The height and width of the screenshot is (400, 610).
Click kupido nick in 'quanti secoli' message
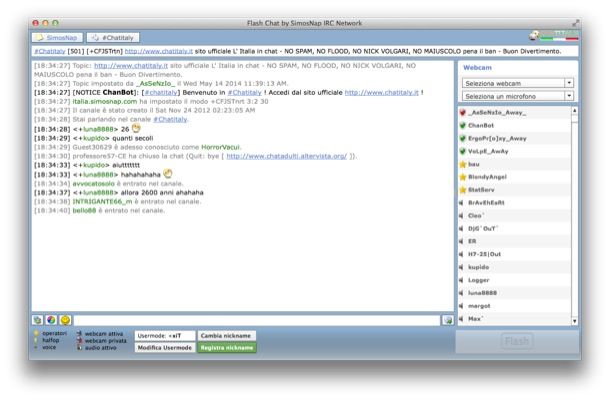[94, 138]
